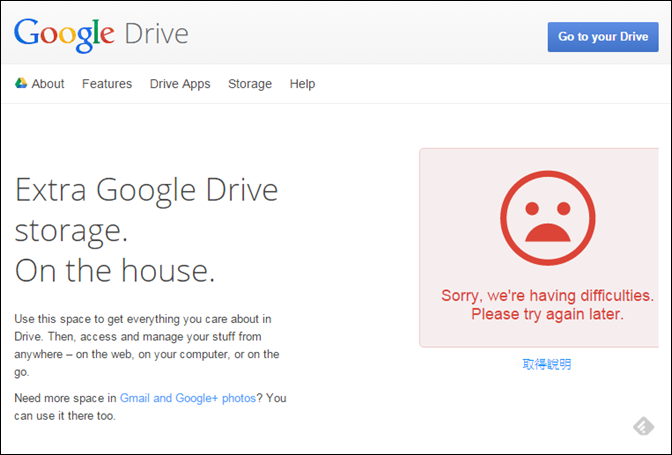Click the "On the house." heading line
This screenshot has height=455, width=672.
click(x=114, y=270)
